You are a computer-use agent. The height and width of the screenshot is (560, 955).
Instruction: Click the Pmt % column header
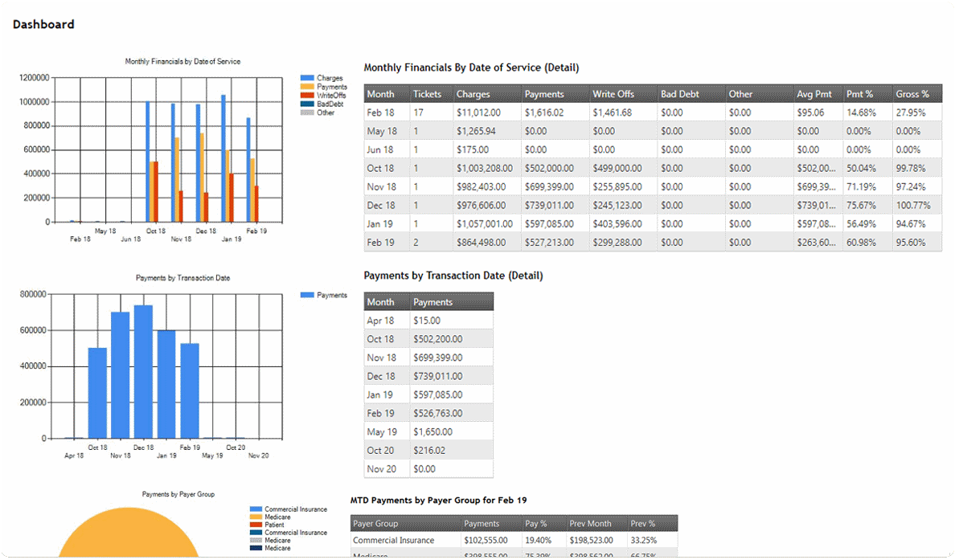859,94
